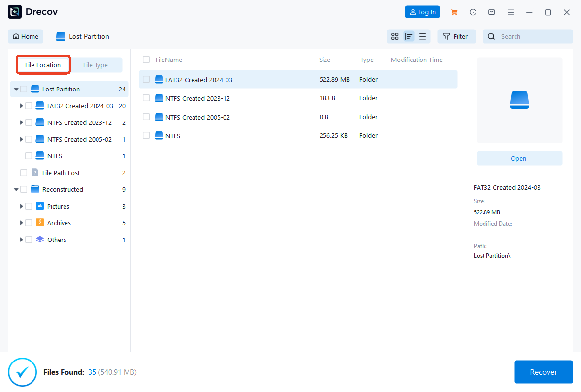Switch to large icon grid view

(395, 36)
